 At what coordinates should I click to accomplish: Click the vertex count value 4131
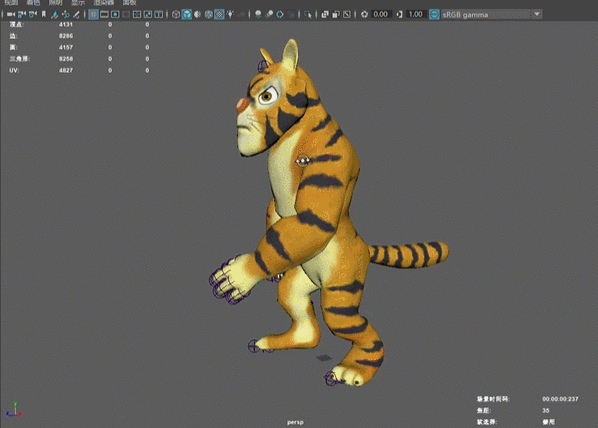66,24
